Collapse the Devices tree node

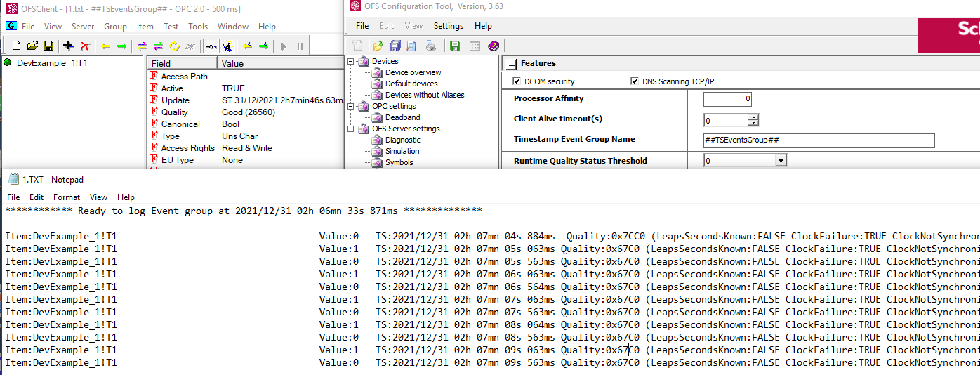(x=352, y=61)
